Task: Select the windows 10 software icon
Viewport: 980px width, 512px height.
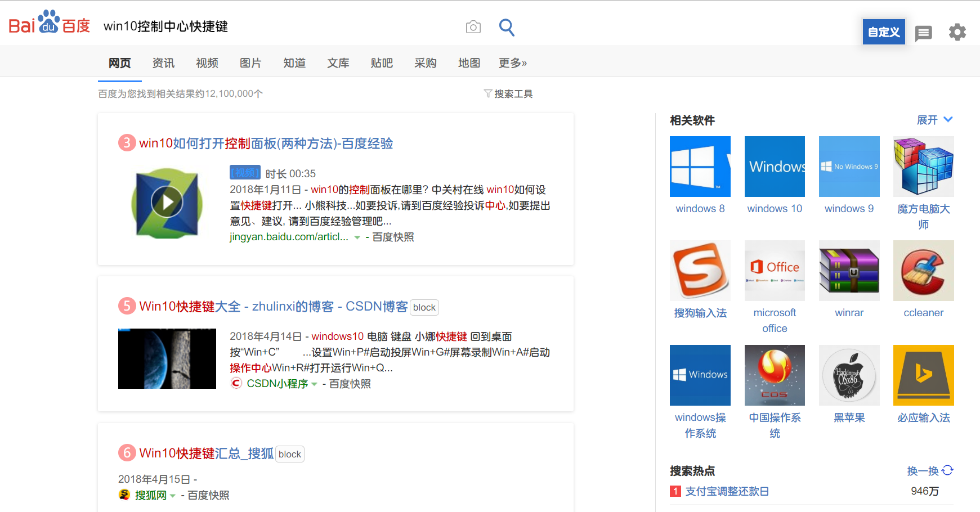Action: (775, 166)
